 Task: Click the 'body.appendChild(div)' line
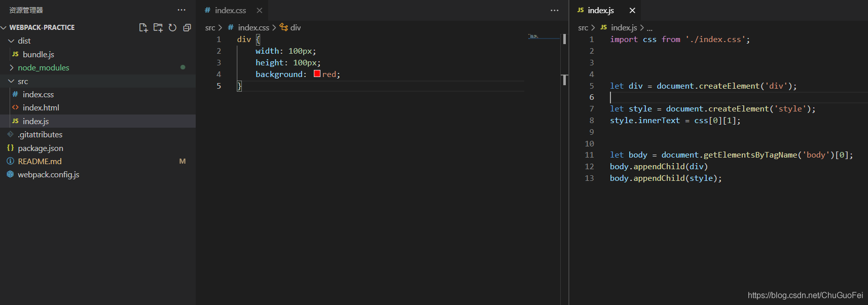click(659, 167)
